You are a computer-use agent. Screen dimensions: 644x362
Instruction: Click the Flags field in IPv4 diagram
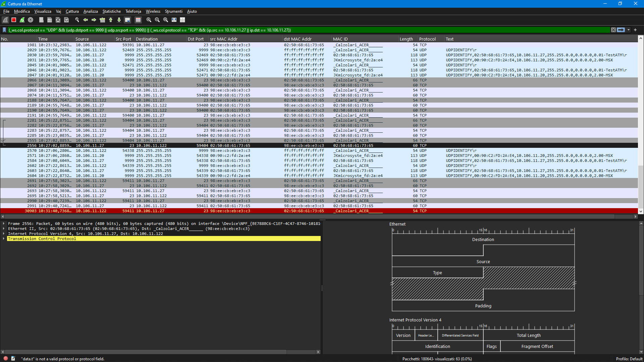[491, 346]
